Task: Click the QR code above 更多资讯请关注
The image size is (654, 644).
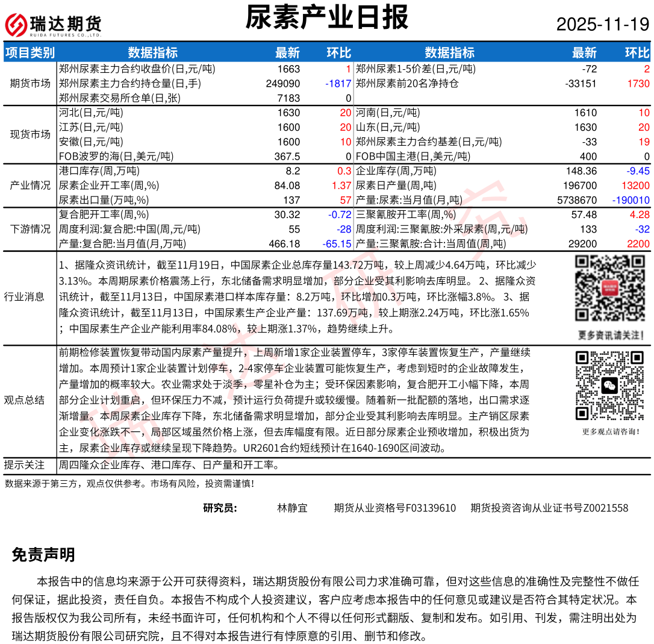Action: [x=610, y=290]
